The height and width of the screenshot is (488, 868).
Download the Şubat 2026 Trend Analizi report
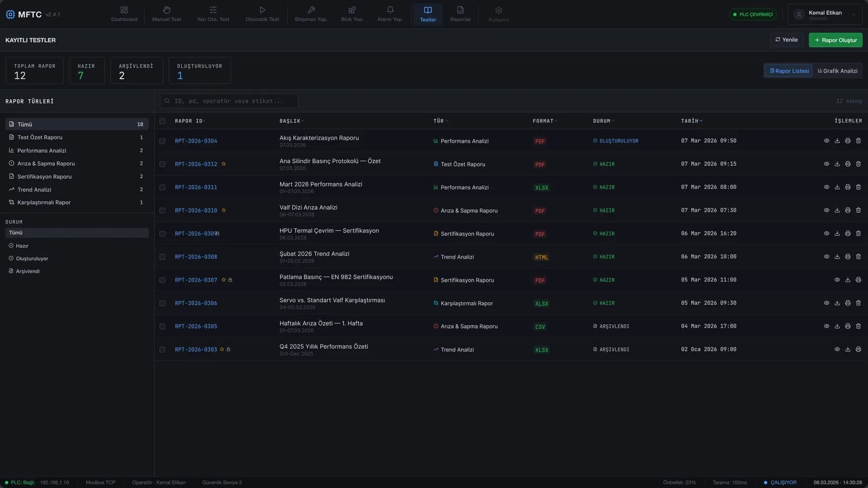pos(837,256)
